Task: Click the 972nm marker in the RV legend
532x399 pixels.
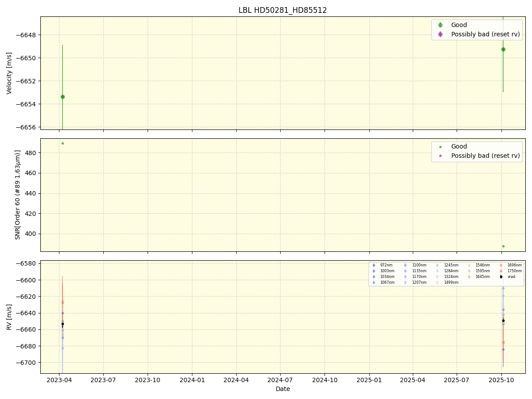Action: coord(374,265)
